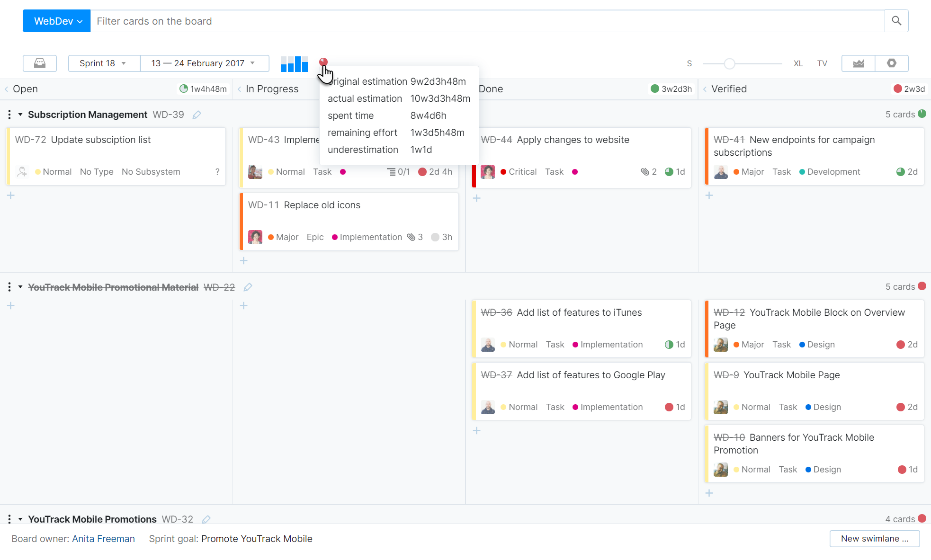Open Anita Freeman board owner link
Image resolution: width=931 pixels, height=560 pixels.
coord(103,539)
